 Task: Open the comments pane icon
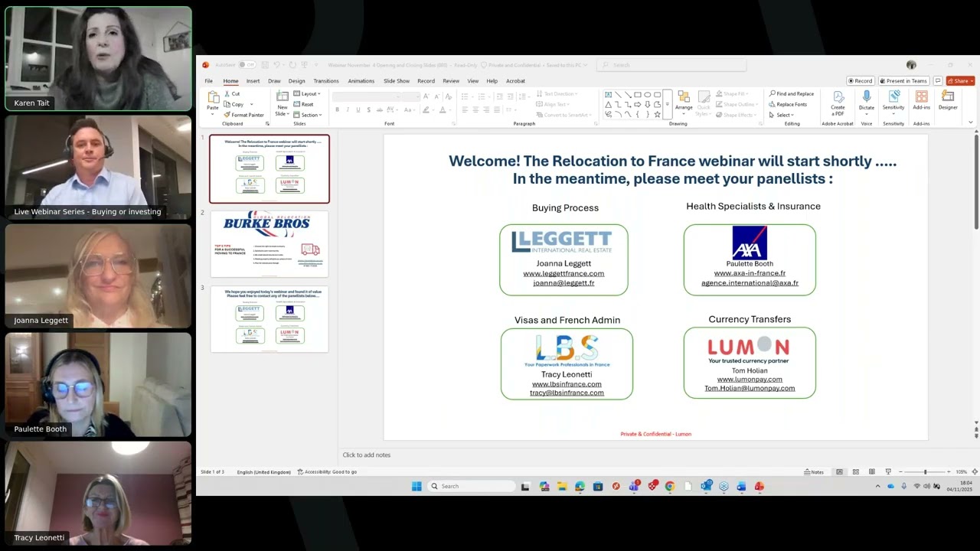(x=938, y=80)
